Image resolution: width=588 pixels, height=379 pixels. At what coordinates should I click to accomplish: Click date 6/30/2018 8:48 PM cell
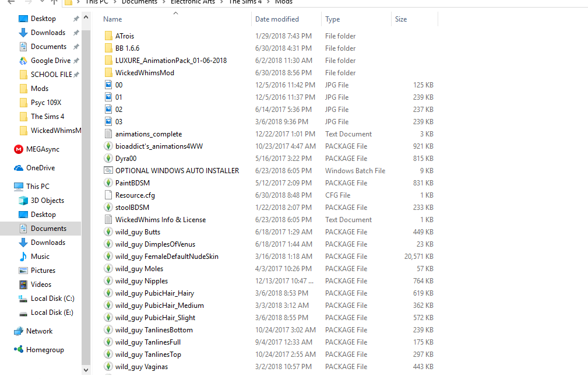coord(283,195)
